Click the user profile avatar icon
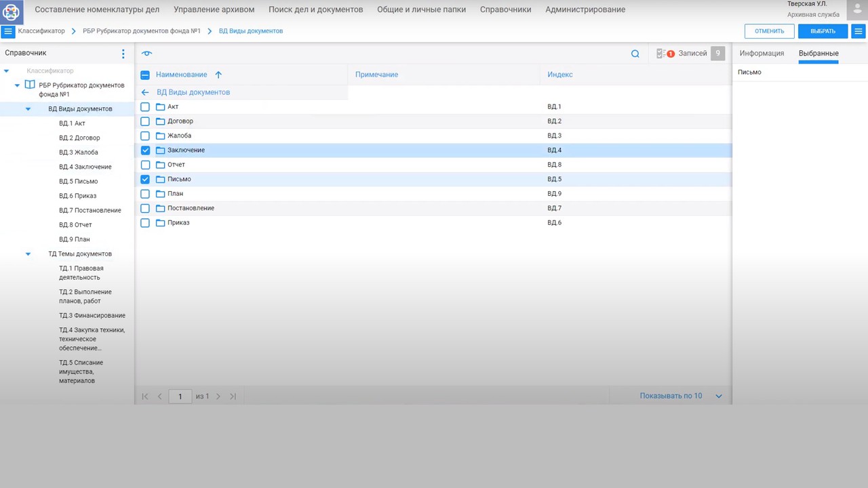Viewport: 868px width, 488px height. [857, 9]
